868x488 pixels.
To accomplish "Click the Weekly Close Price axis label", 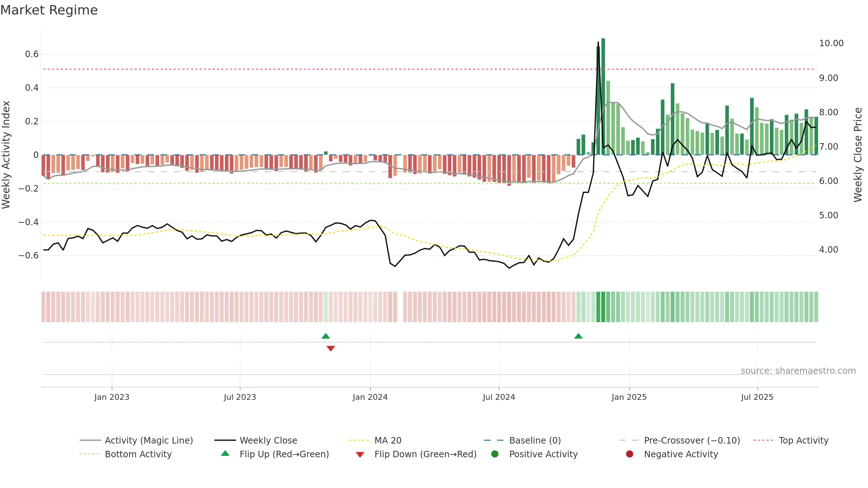I will [x=858, y=155].
